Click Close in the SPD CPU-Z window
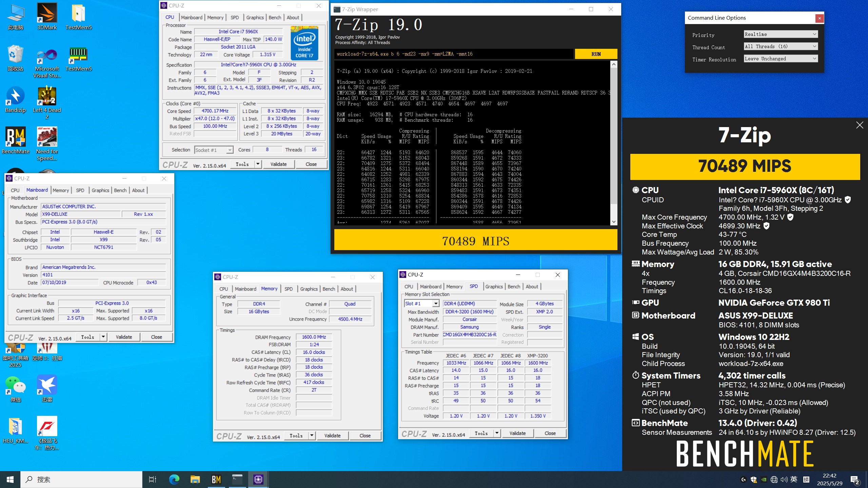 (x=550, y=433)
